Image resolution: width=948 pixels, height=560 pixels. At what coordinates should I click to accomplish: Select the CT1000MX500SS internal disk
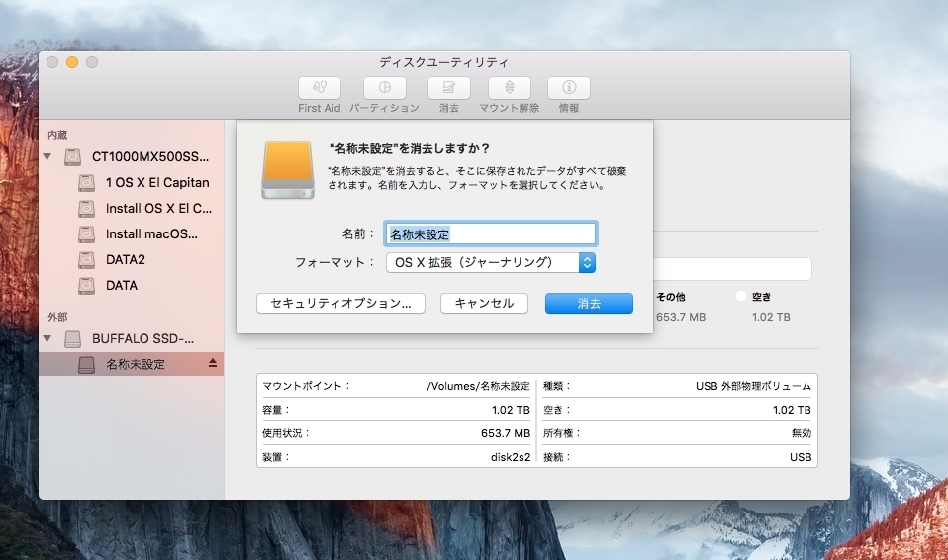point(150,157)
